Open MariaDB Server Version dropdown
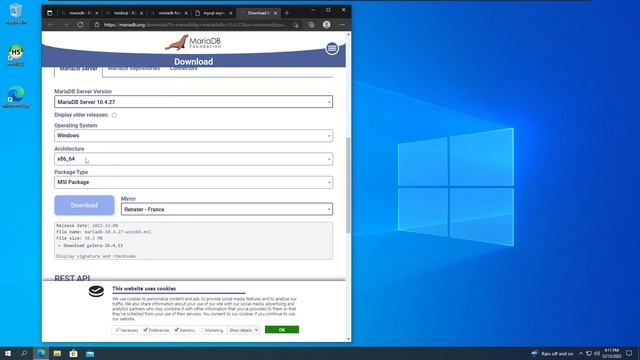 (193, 102)
